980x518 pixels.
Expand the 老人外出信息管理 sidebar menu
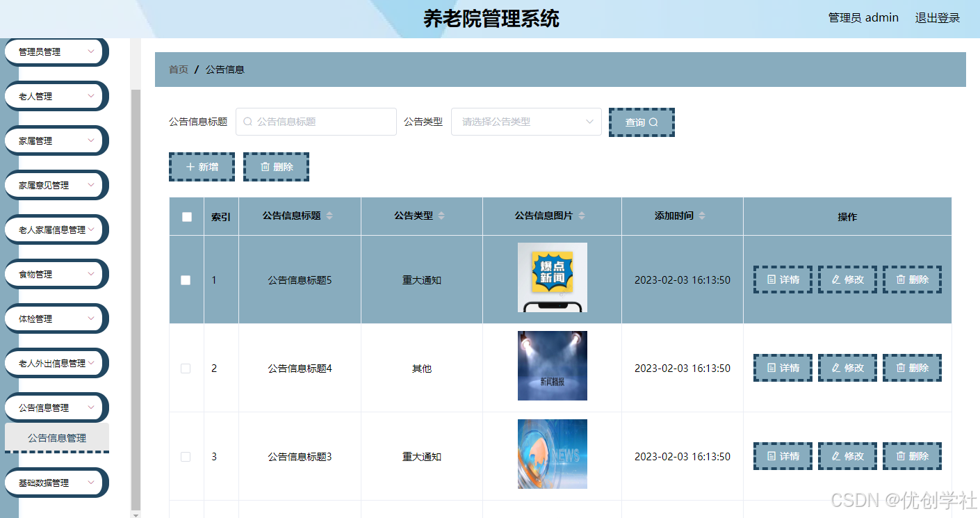(x=56, y=363)
